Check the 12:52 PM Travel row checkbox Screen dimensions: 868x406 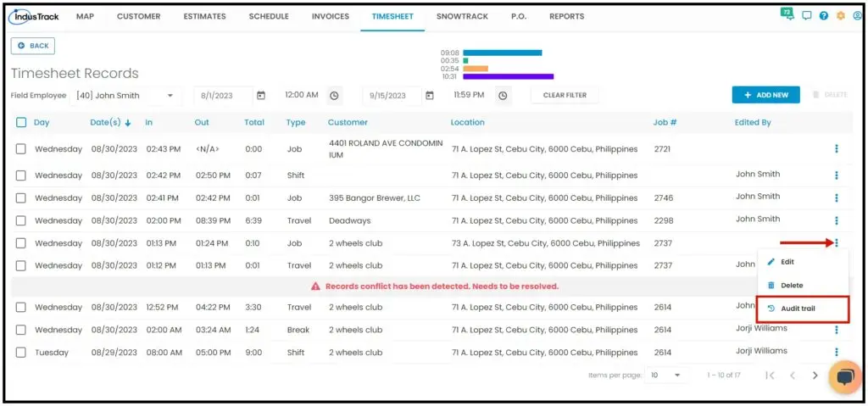point(21,307)
